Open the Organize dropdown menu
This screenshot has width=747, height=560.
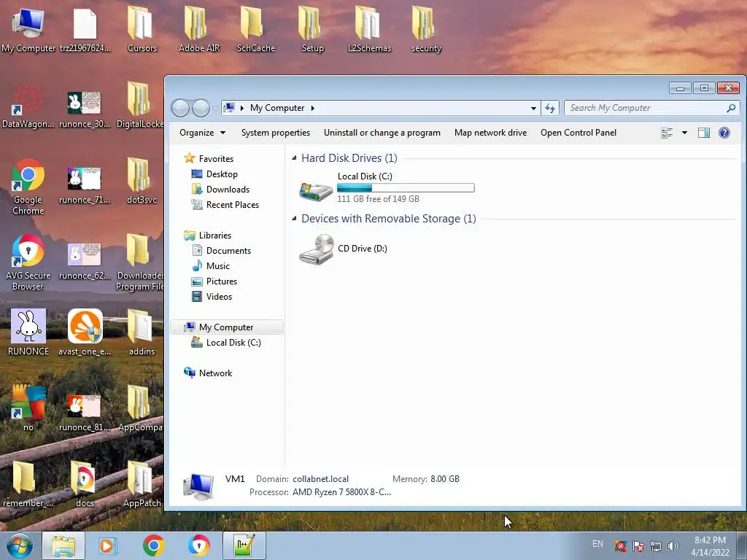coord(202,133)
